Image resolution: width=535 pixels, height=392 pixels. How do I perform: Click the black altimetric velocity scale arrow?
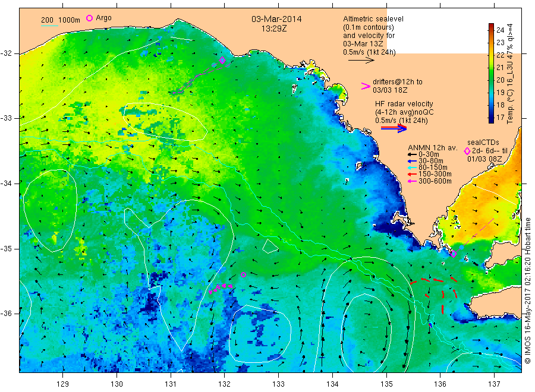[361, 61]
